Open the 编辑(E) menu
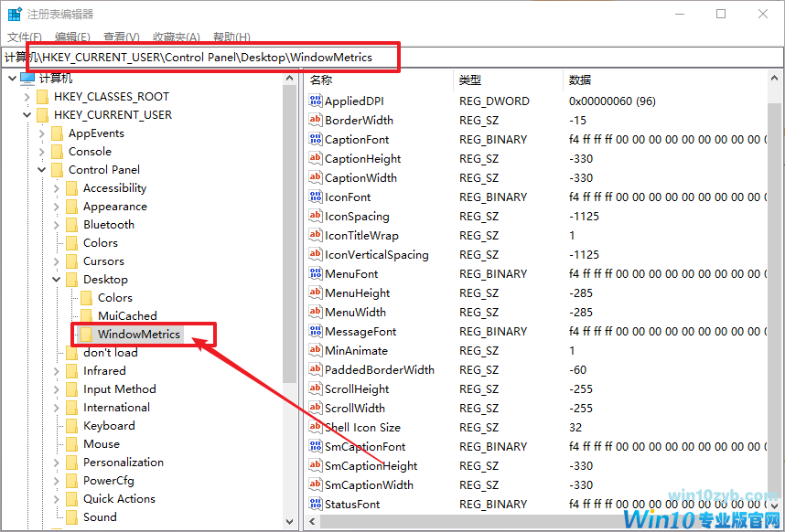 (72, 37)
